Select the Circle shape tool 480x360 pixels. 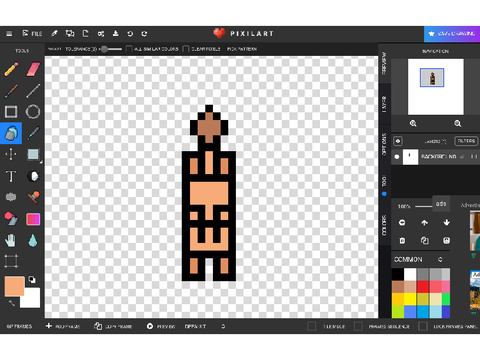pos(33,112)
